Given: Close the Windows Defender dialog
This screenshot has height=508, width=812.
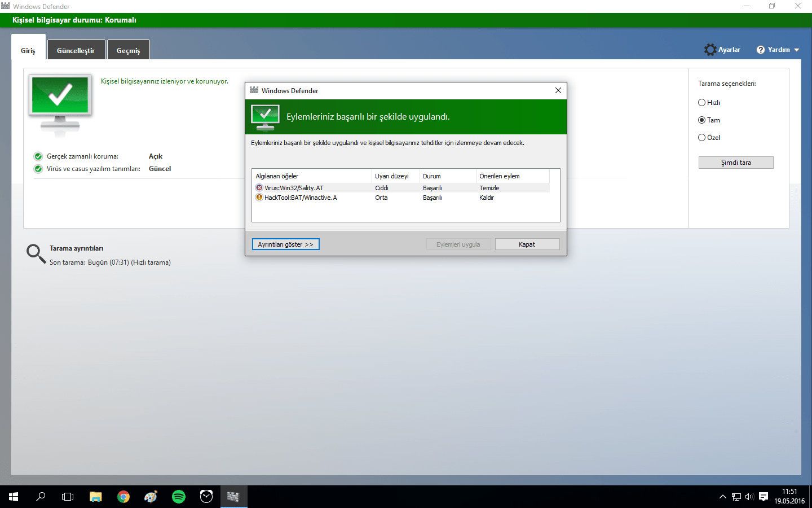Looking at the screenshot, I should 558,90.
